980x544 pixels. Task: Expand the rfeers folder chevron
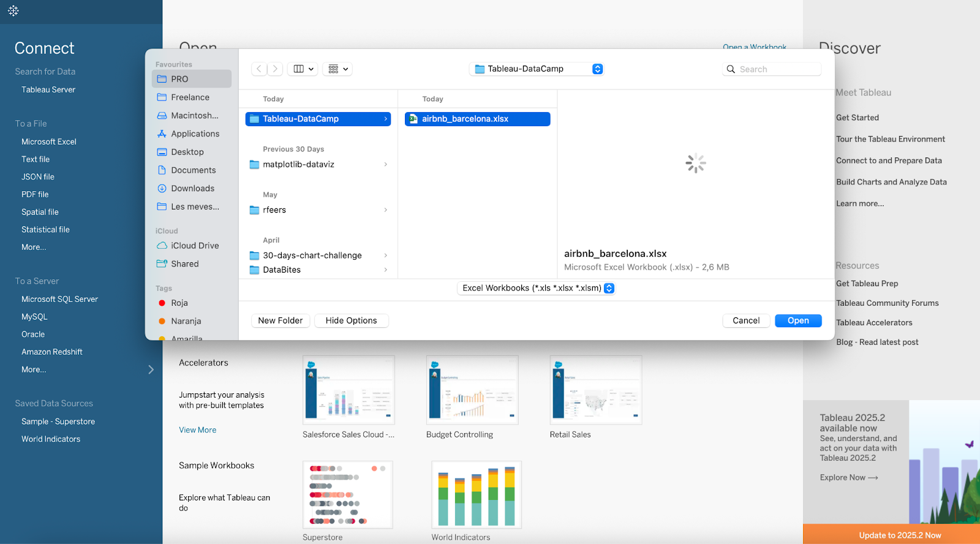click(385, 210)
